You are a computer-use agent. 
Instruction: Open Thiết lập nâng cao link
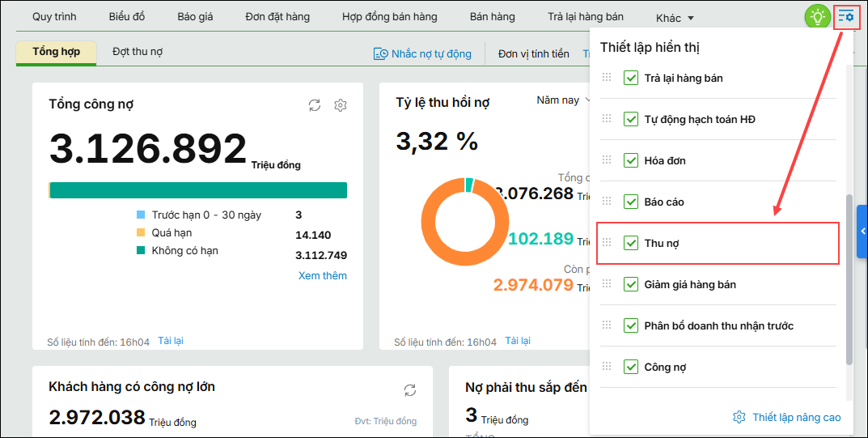pos(796,417)
